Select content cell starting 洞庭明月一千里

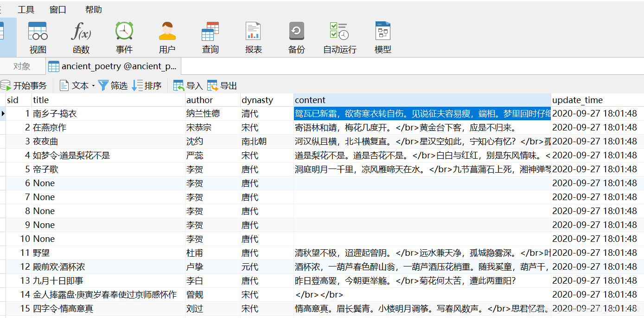(422, 169)
